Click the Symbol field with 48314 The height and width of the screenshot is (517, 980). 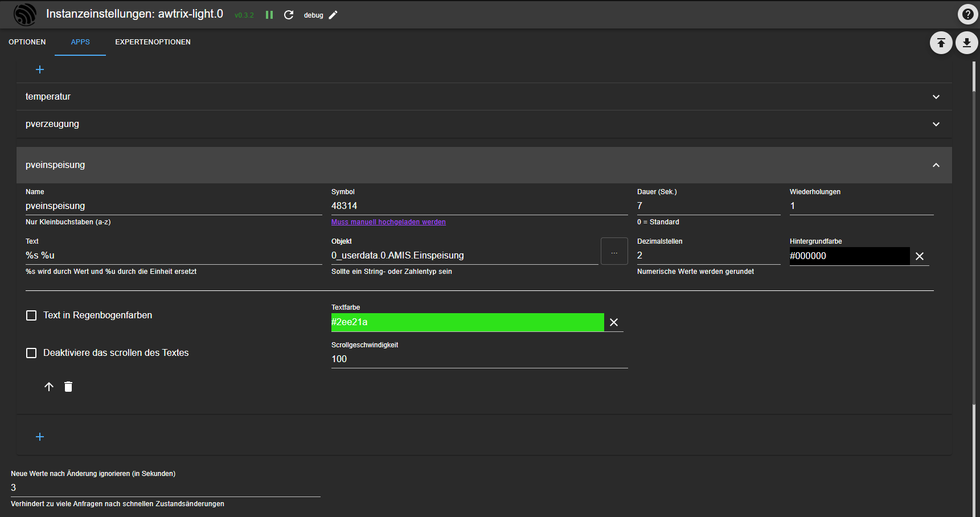coord(479,206)
